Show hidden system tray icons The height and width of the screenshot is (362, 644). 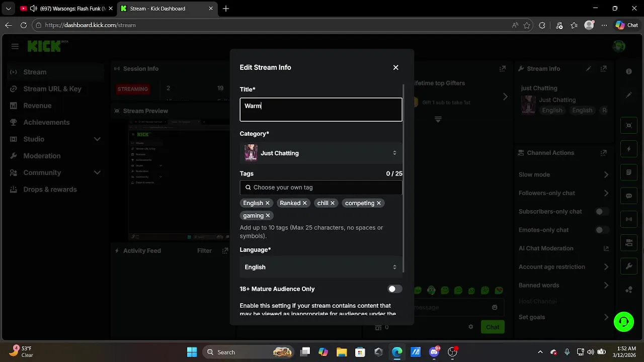click(540, 352)
